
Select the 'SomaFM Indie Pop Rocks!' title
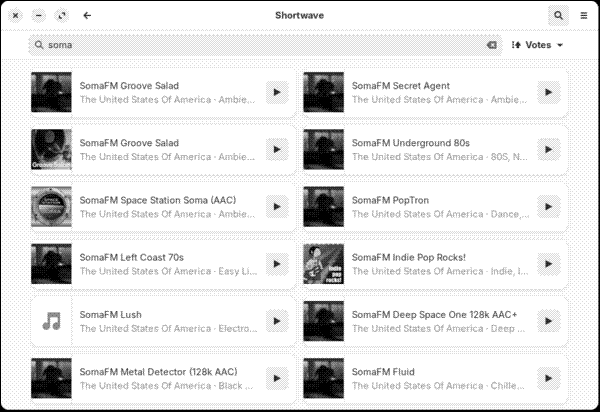point(409,257)
